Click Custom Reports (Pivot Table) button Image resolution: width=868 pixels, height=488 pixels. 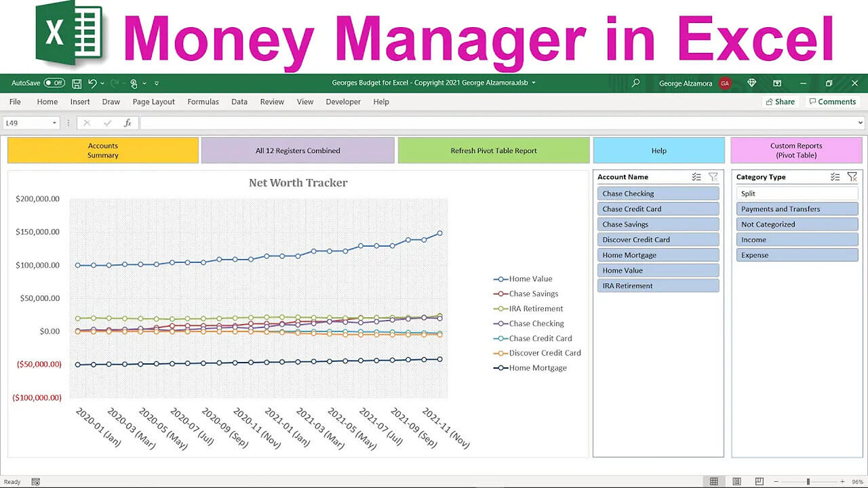click(796, 150)
